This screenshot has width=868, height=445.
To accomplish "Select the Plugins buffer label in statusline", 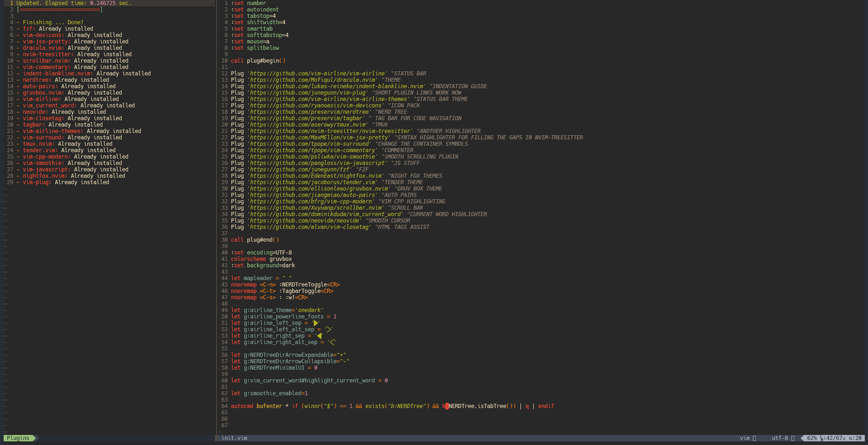I will tap(18, 438).
